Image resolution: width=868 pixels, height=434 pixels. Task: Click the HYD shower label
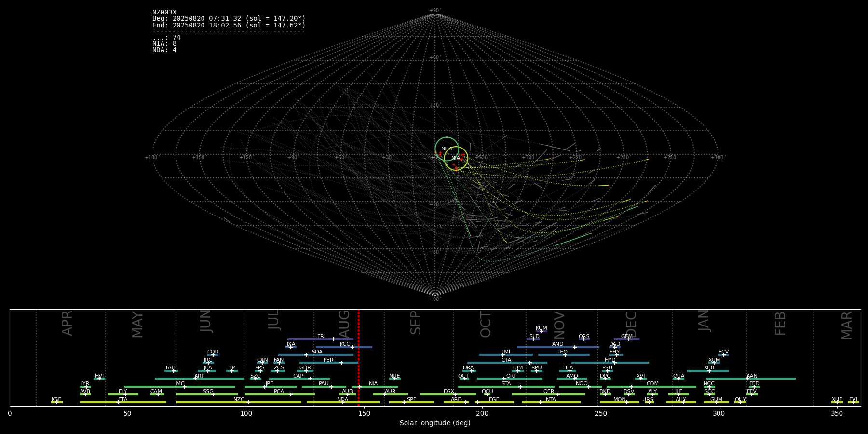(x=610, y=360)
